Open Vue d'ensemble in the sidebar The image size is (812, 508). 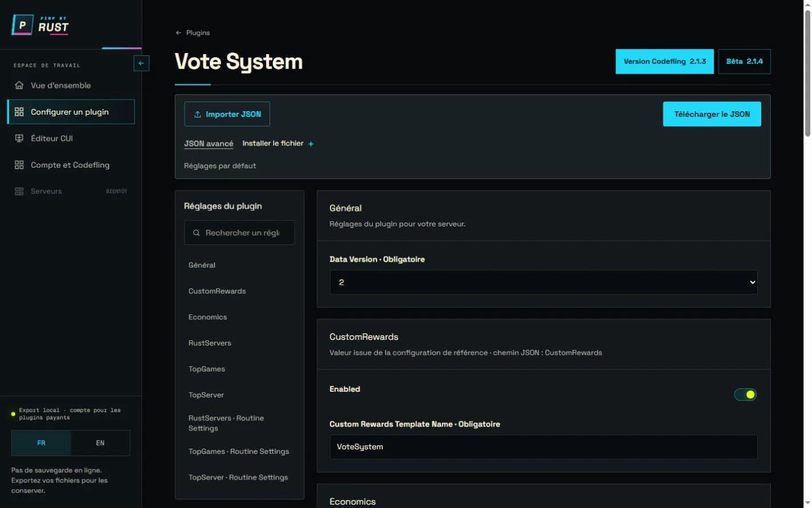coord(71,86)
